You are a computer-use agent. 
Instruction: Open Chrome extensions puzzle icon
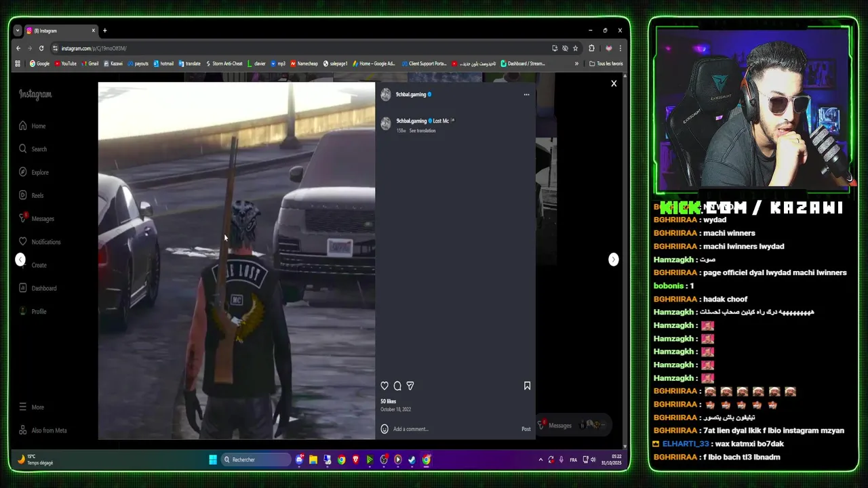click(x=591, y=48)
